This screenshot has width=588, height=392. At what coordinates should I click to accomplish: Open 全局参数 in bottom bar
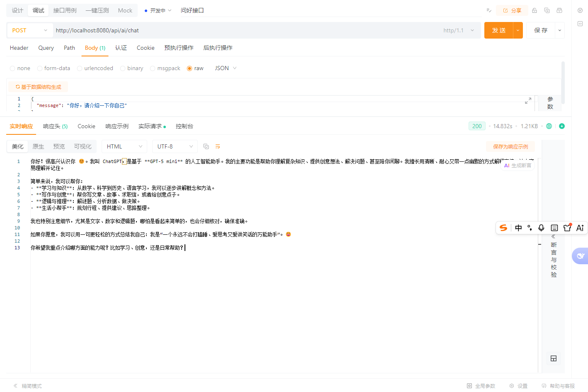click(x=481, y=386)
